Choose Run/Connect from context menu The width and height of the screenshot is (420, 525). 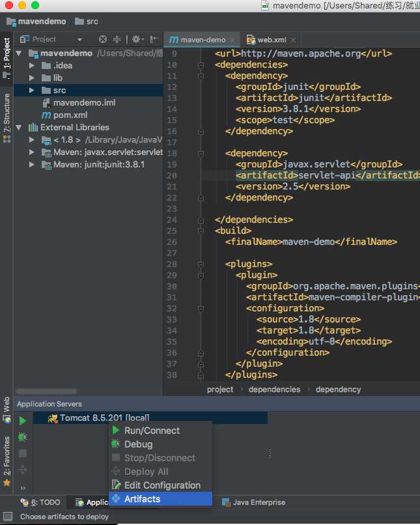point(161,431)
